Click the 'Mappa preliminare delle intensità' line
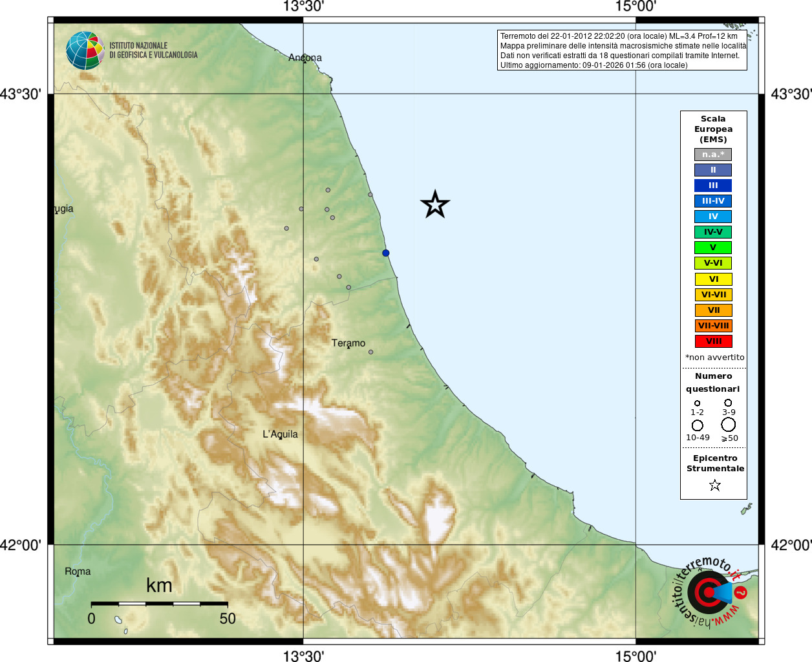This screenshot has height=662, width=812. (623, 46)
